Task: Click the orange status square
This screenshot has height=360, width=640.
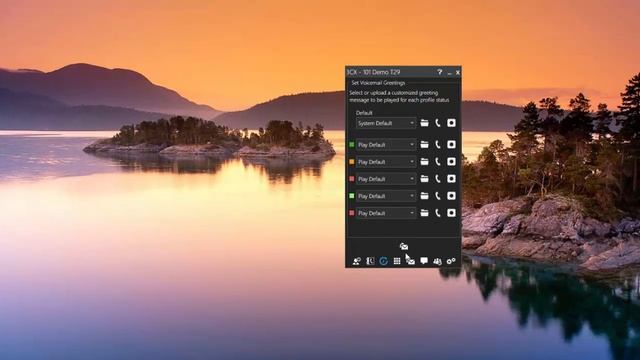Action: (351, 162)
